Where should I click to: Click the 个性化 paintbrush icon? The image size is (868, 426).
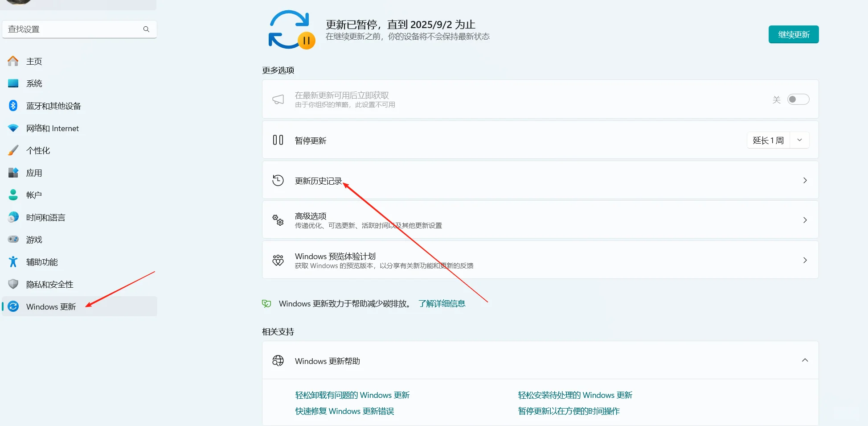(x=13, y=150)
